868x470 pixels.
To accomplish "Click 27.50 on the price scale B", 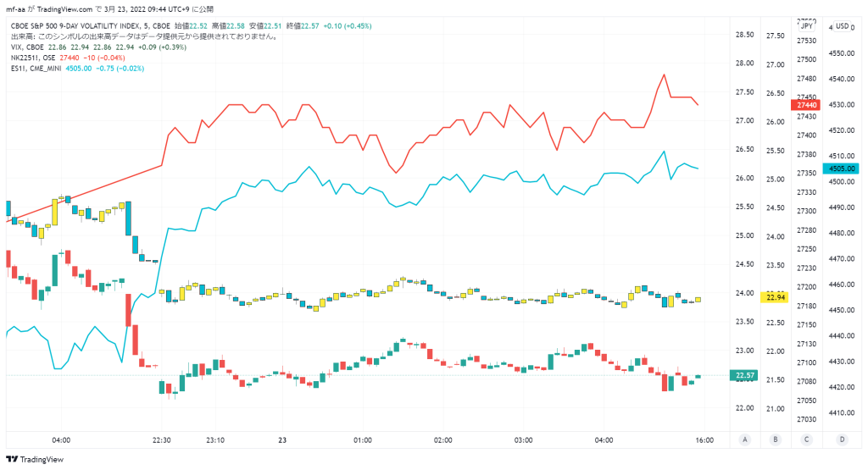I will tap(775, 36).
